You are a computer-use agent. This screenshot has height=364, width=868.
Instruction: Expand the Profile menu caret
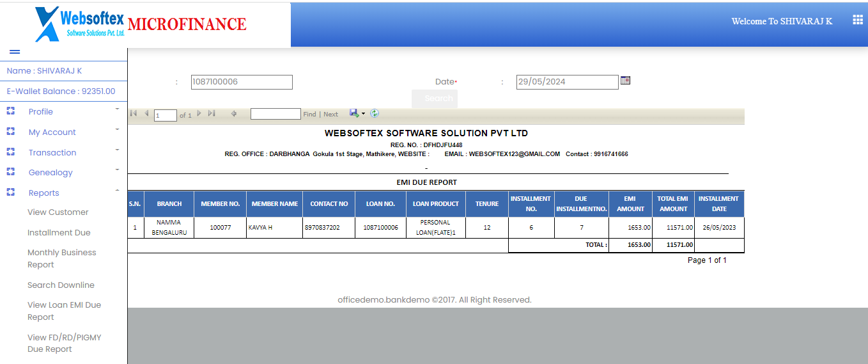click(118, 109)
